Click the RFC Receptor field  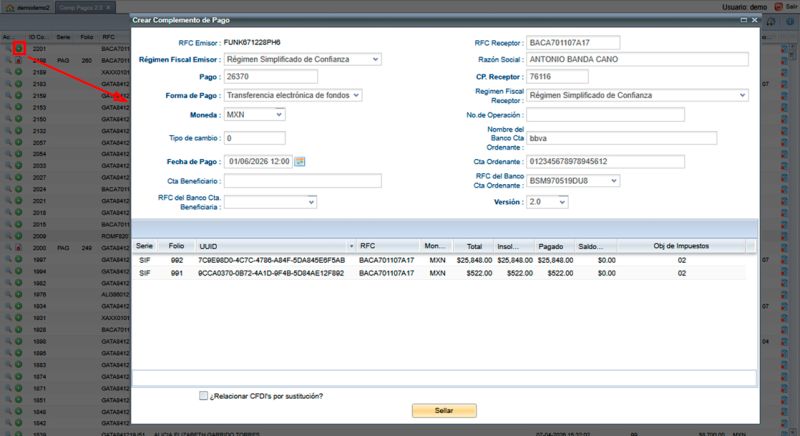click(573, 43)
